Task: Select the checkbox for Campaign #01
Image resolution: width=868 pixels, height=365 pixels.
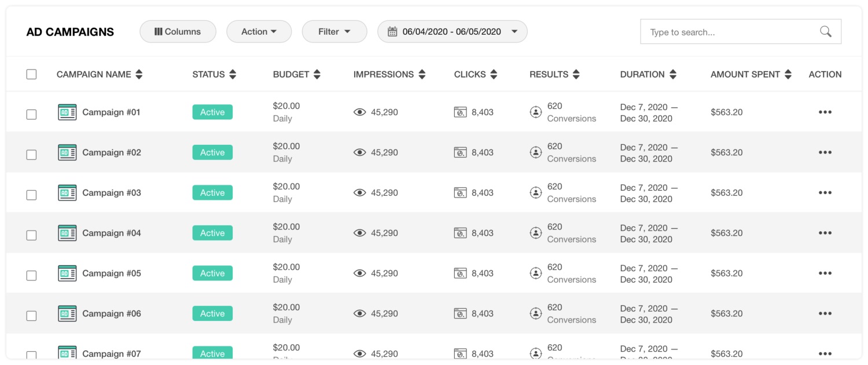Action: pos(31,114)
